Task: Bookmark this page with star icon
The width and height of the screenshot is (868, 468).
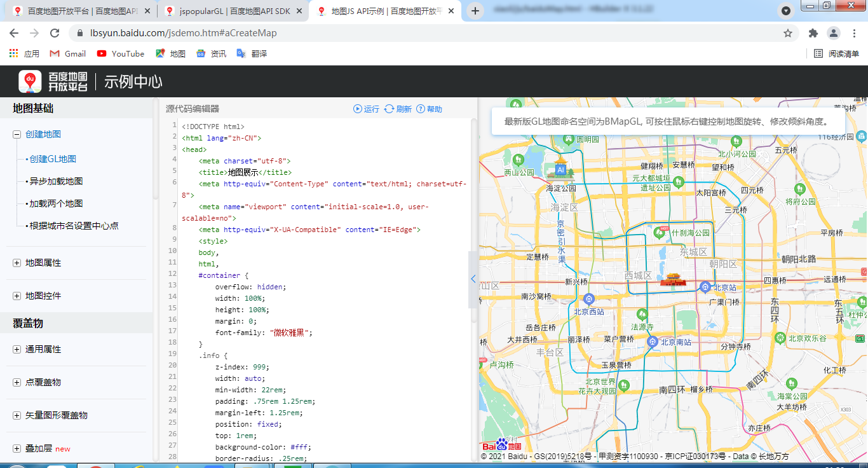Action: coord(788,33)
